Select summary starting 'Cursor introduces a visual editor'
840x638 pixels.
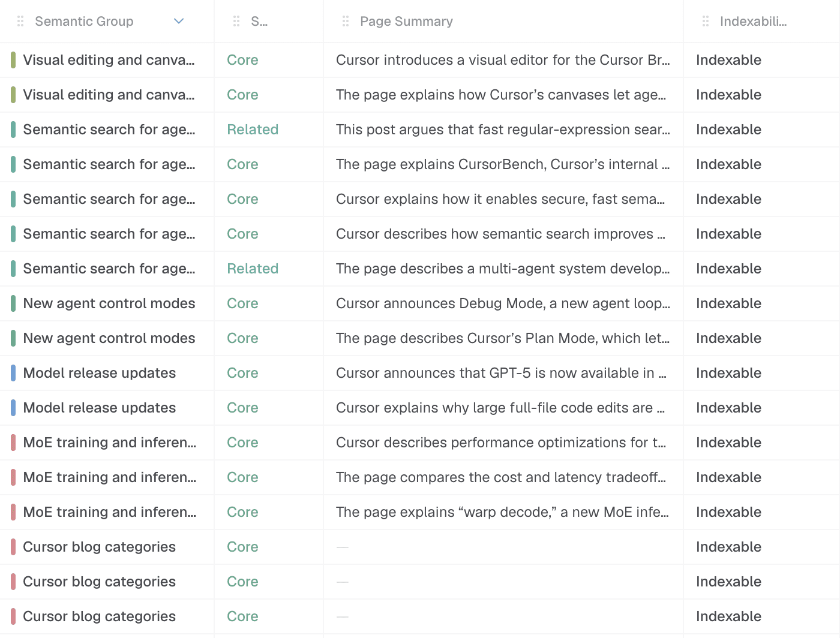503,60
